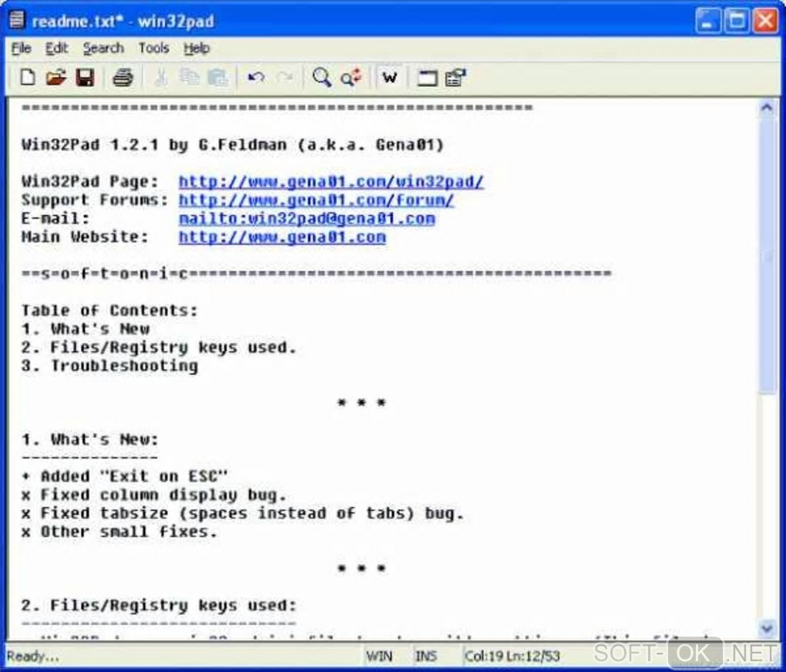Click the Ready status text

[x=33, y=656]
